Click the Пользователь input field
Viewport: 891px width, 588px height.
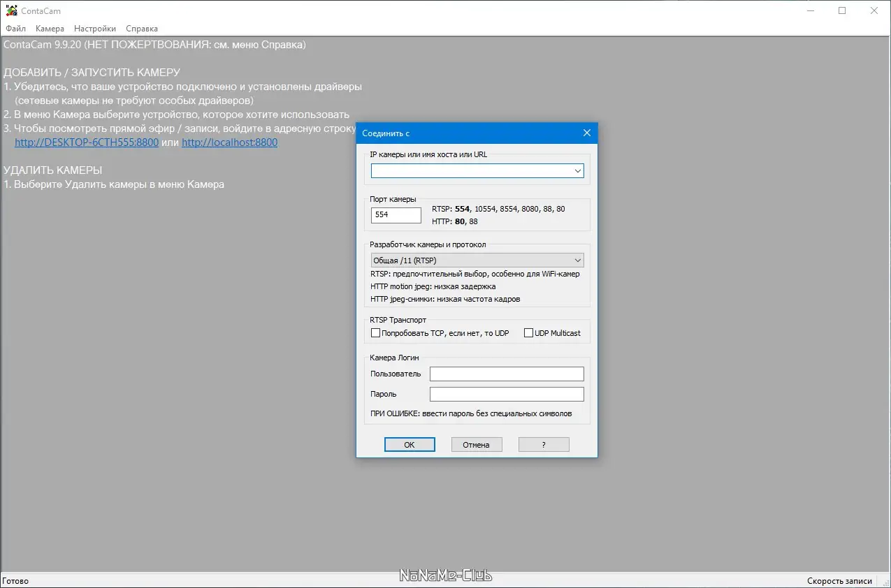tap(507, 374)
